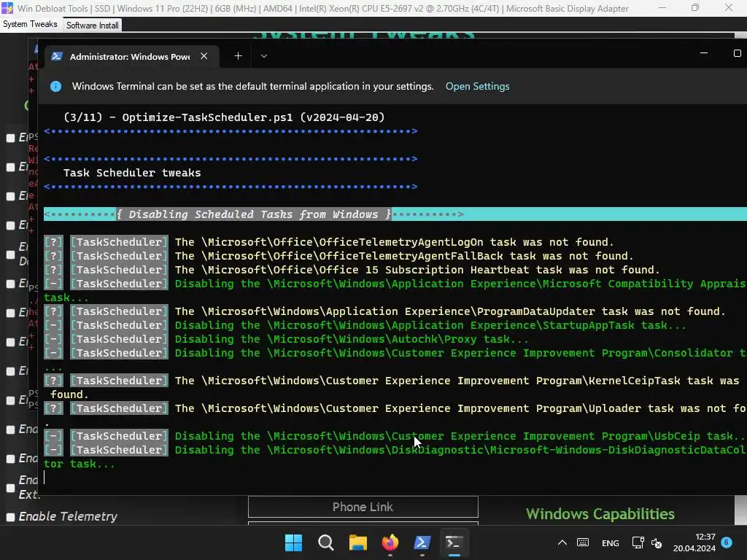Launch File Explorer from taskbar

(x=357, y=542)
